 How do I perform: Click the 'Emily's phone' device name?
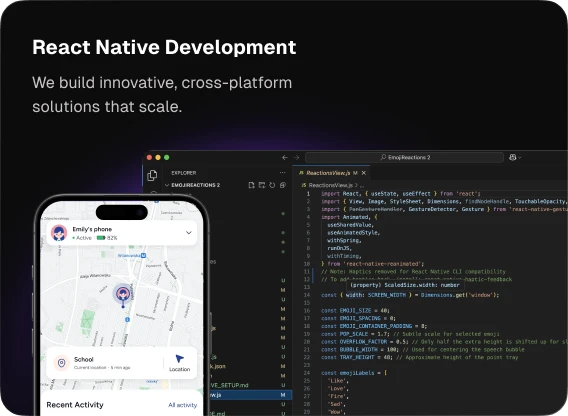click(x=92, y=229)
